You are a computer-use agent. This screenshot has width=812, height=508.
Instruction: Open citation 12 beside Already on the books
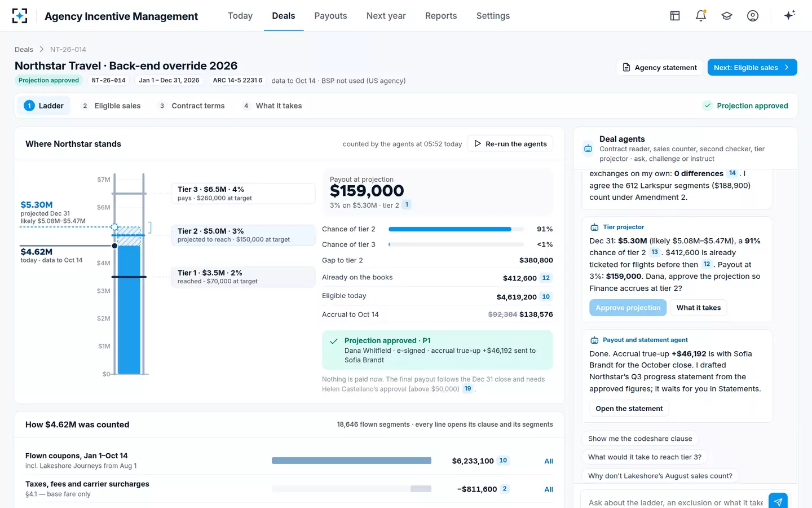coord(546,278)
